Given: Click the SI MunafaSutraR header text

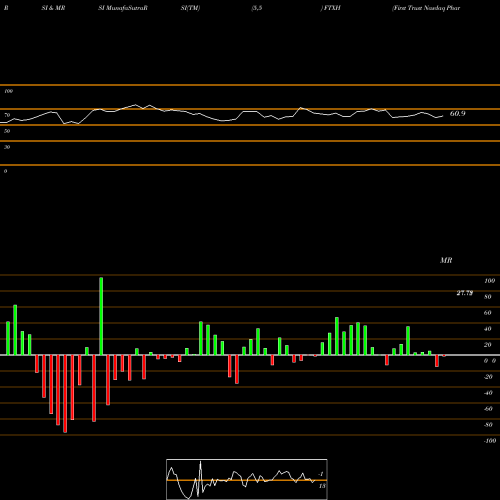Looking at the screenshot, I should pos(123,8).
